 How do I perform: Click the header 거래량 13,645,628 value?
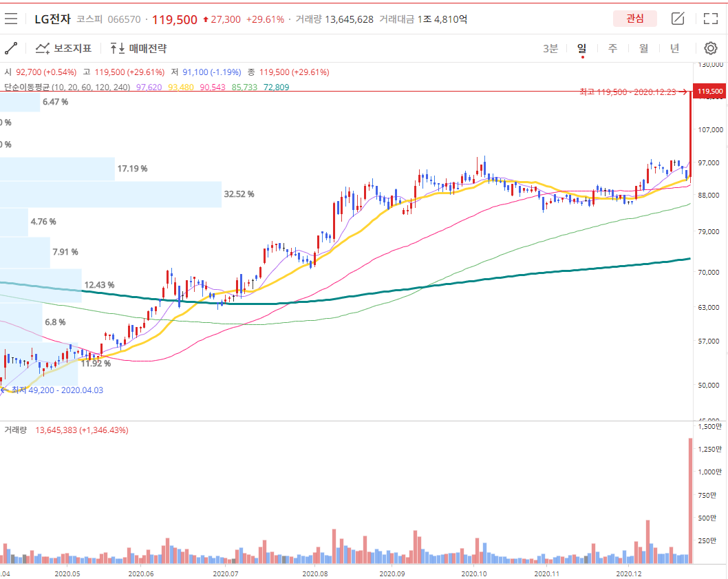coord(349,19)
